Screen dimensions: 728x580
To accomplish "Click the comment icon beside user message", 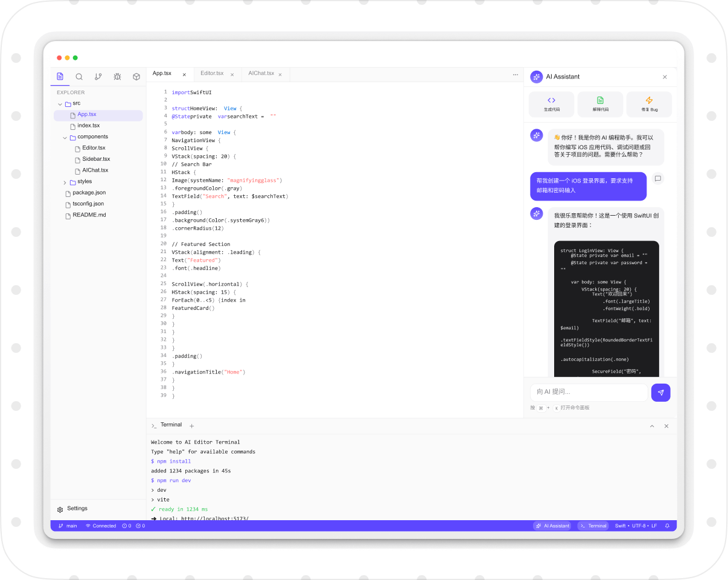I will [658, 179].
